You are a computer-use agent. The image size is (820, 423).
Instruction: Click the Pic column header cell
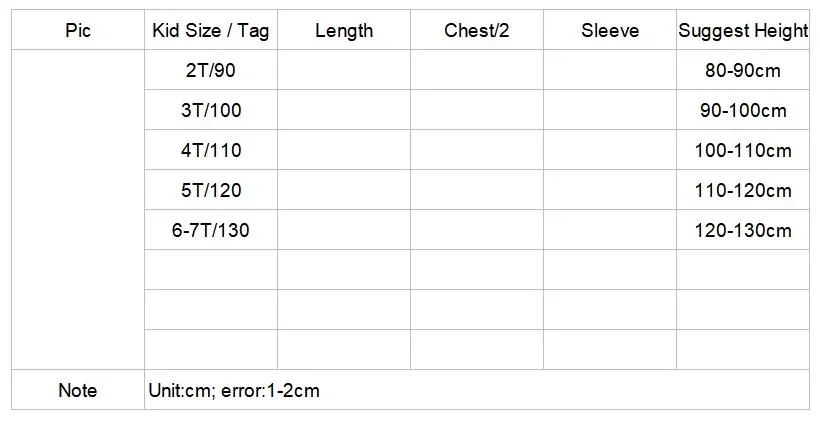[78, 31]
